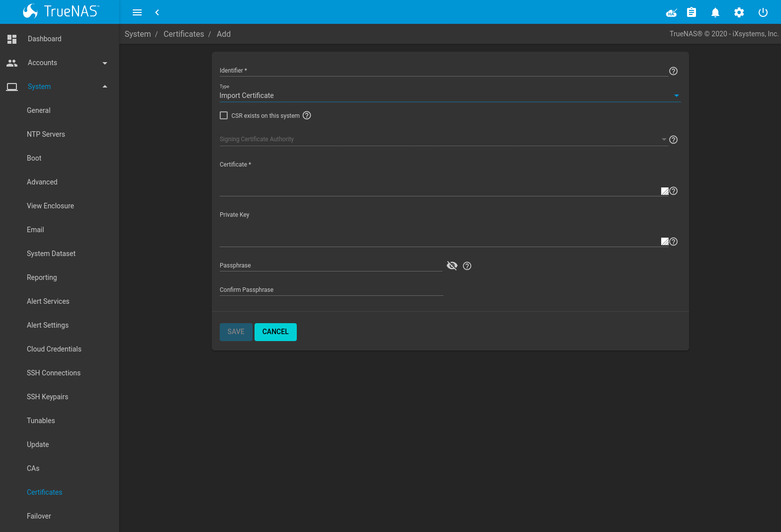
Task: Select Certificates in sidebar
Action: click(45, 492)
